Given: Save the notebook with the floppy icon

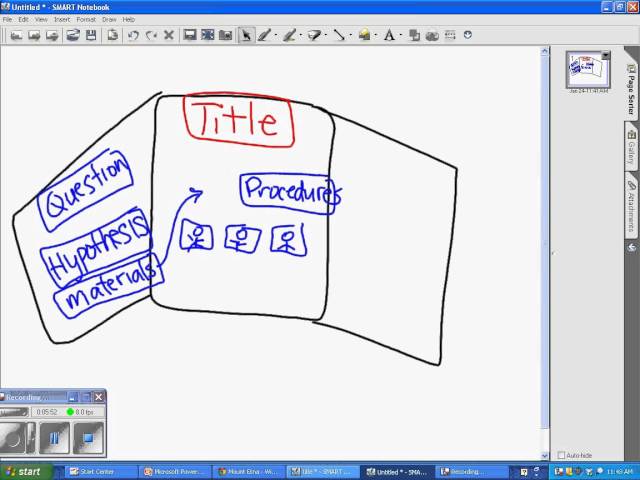Looking at the screenshot, I should click(x=91, y=36).
